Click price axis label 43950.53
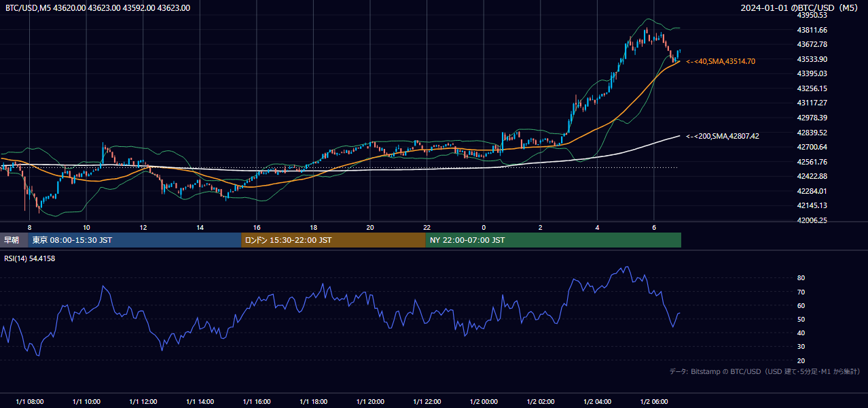This screenshot has height=408, width=868. [x=812, y=15]
